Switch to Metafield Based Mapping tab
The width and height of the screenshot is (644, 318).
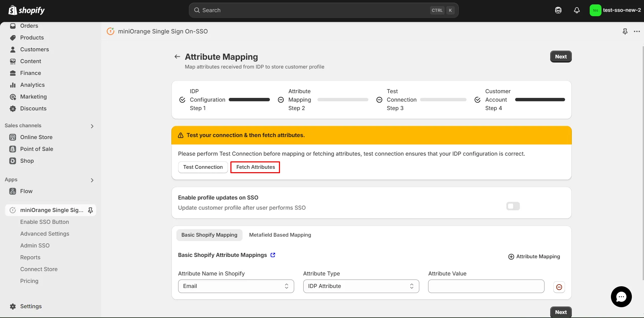(280, 235)
